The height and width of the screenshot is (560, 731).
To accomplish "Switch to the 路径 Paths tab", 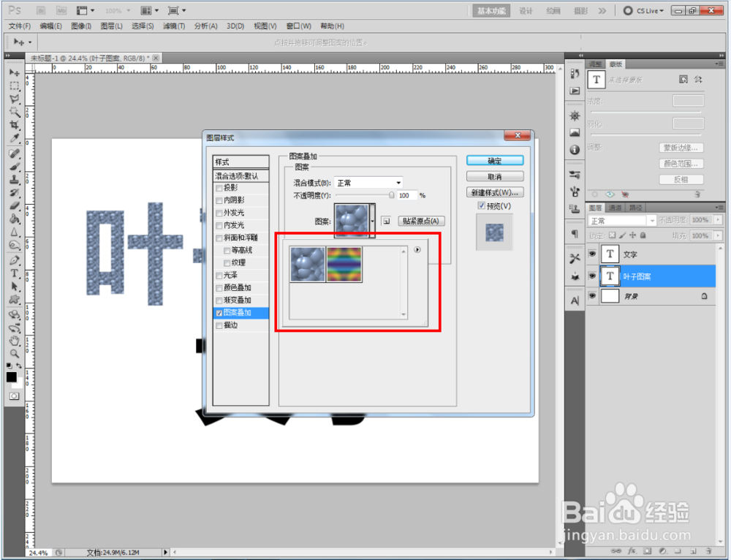I will 635,208.
